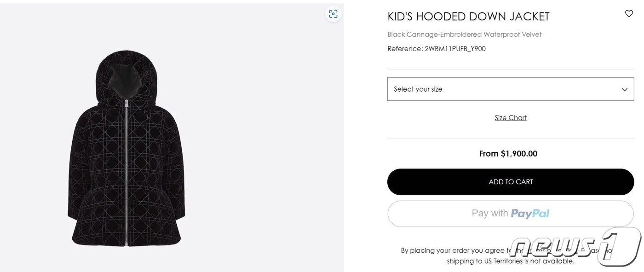Click the ADD TO CART button

511,182
